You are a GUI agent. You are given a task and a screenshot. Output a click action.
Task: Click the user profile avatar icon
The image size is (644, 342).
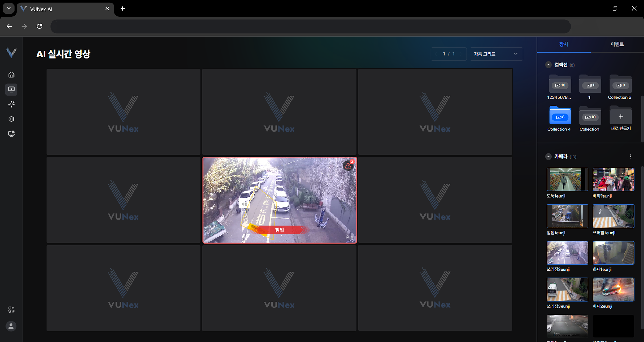pos(11,326)
